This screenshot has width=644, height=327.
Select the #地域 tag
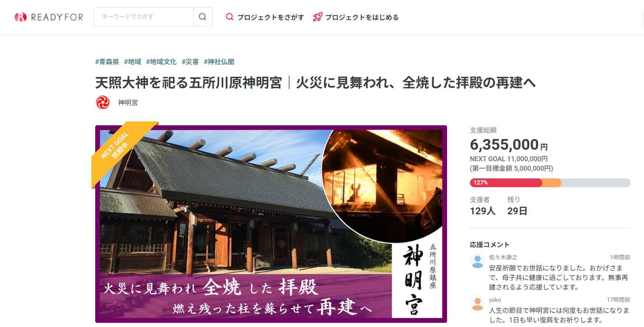coord(133,62)
